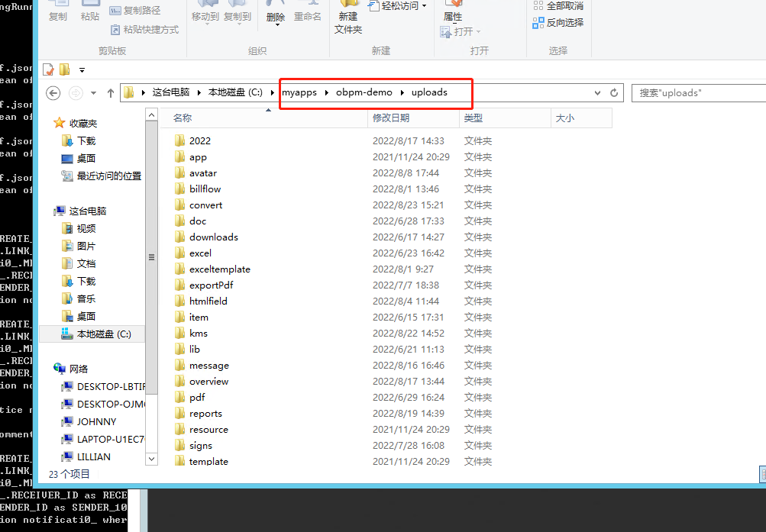Click myapps in the address bar
Image resolution: width=766 pixels, height=532 pixels.
299,92
